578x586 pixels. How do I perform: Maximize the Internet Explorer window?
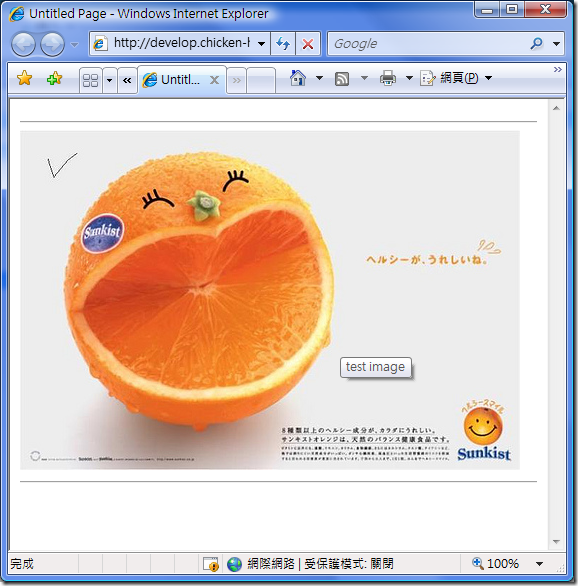[512, 9]
